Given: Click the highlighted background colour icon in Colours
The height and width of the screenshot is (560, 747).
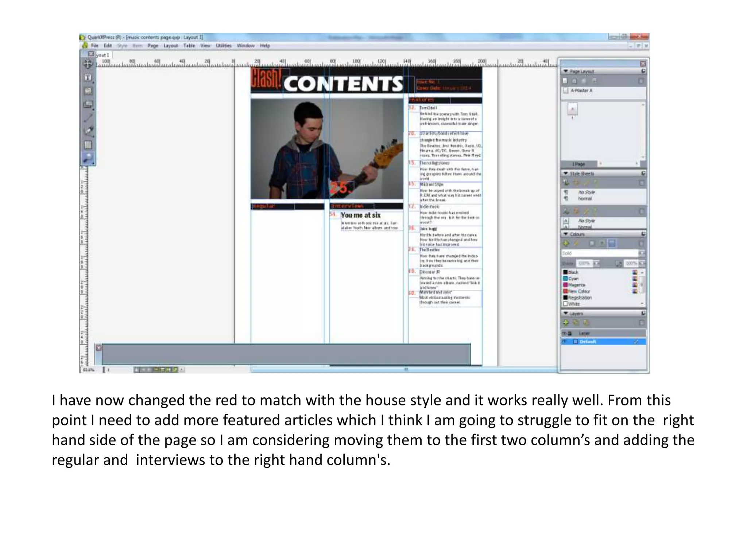Looking at the screenshot, I should click(612, 243).
